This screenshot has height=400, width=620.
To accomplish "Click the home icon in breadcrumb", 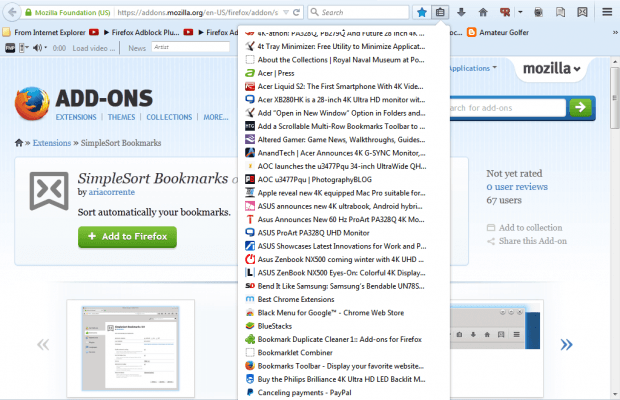I will (x=19, y=143).
